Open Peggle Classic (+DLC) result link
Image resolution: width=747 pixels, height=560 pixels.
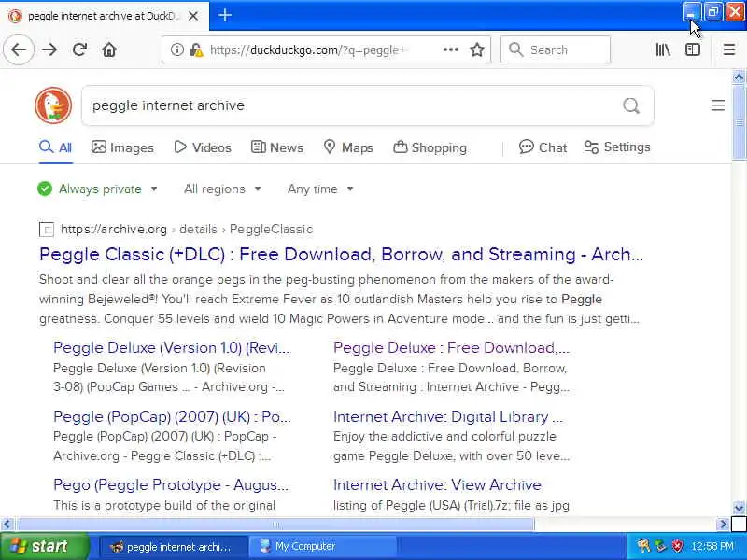[x=341, y=254]
